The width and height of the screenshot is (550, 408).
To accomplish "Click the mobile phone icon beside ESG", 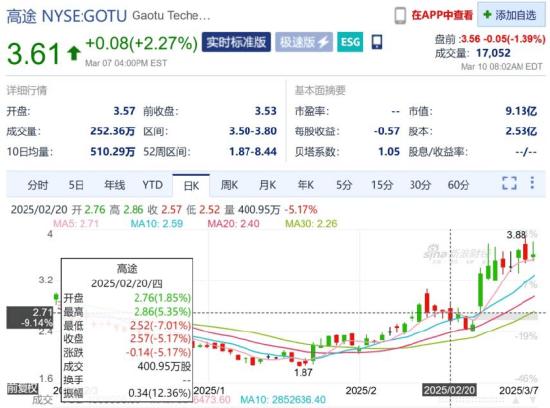I will coord(377,42).
